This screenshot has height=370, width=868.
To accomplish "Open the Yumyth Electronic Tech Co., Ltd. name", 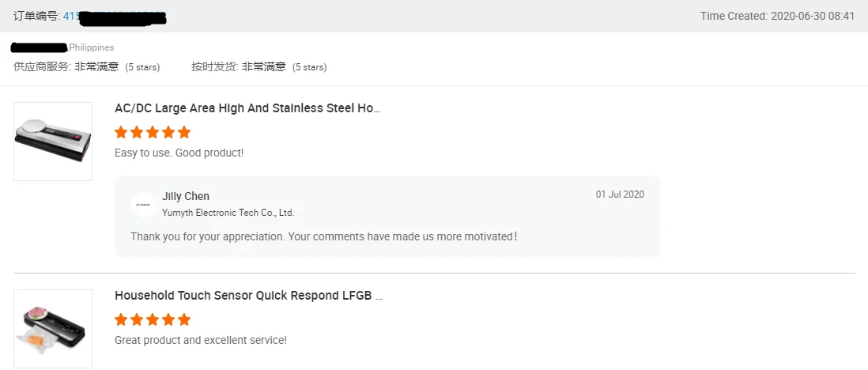I will (x=228, y=213).
